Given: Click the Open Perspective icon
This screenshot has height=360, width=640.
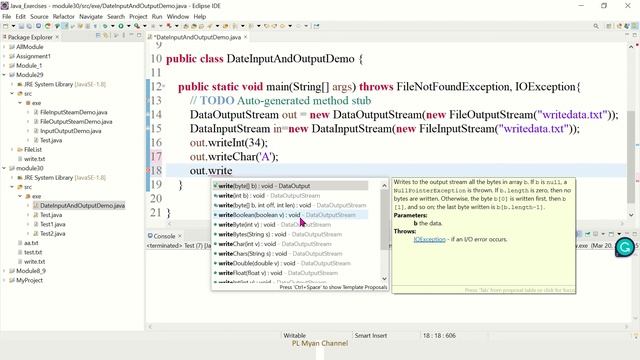Looking at the screenshot, I should coord(609,26).
